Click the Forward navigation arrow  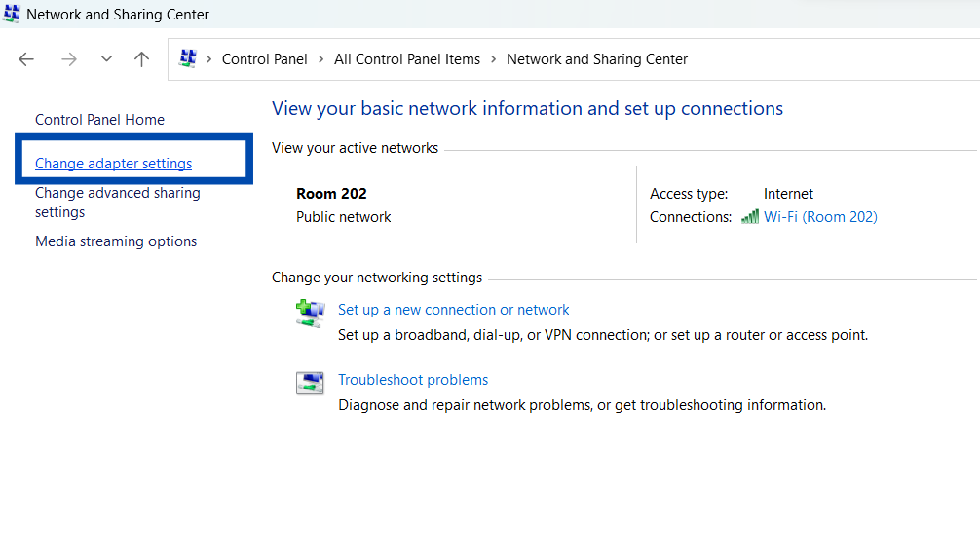(68, 59)
